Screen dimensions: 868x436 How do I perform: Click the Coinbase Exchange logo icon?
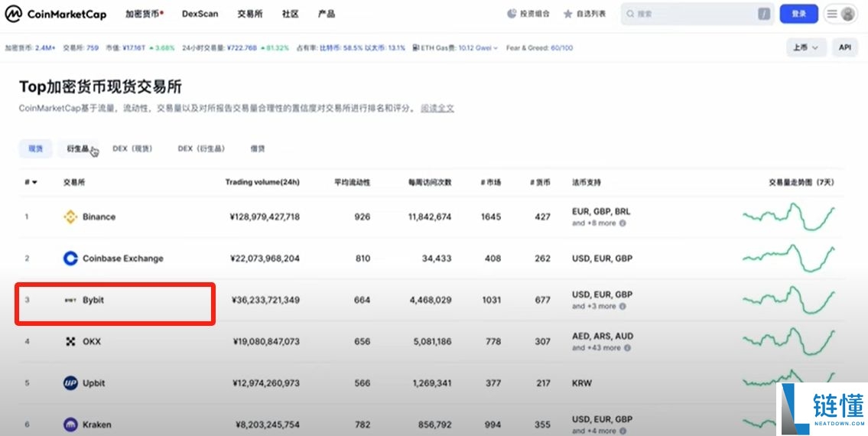click(70, 259)
